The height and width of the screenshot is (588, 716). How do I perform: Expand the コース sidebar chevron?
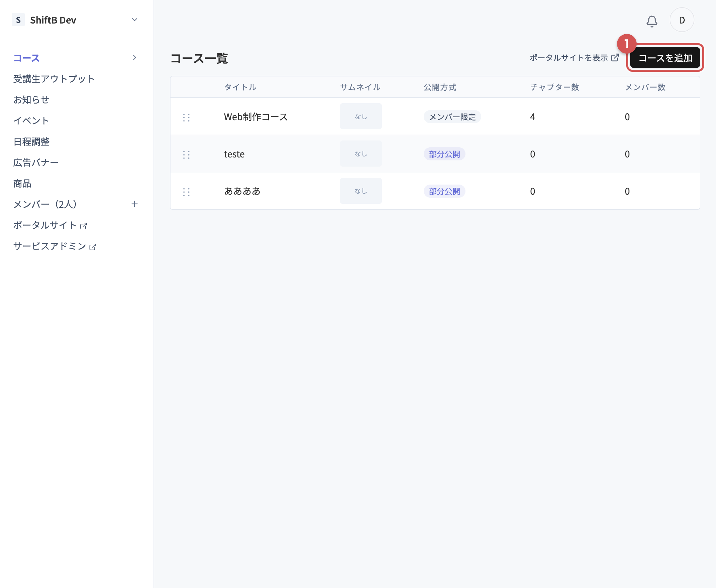point(135,57)
